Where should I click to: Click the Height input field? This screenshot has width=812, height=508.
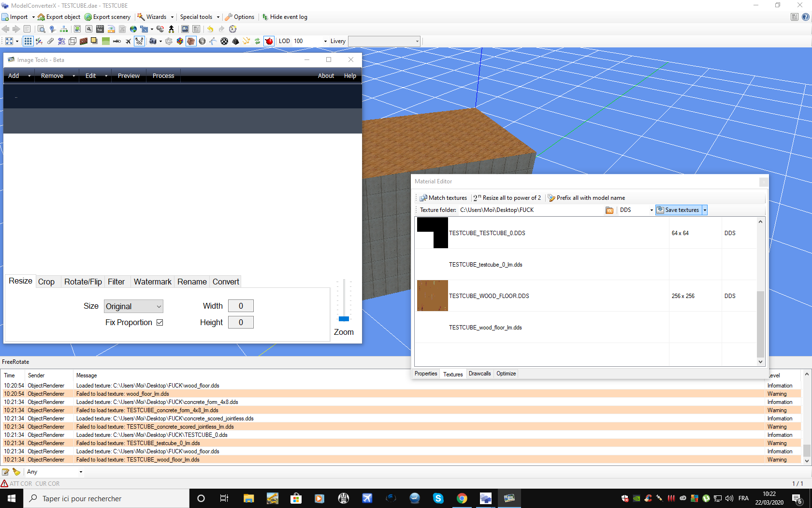pos(241,323)
